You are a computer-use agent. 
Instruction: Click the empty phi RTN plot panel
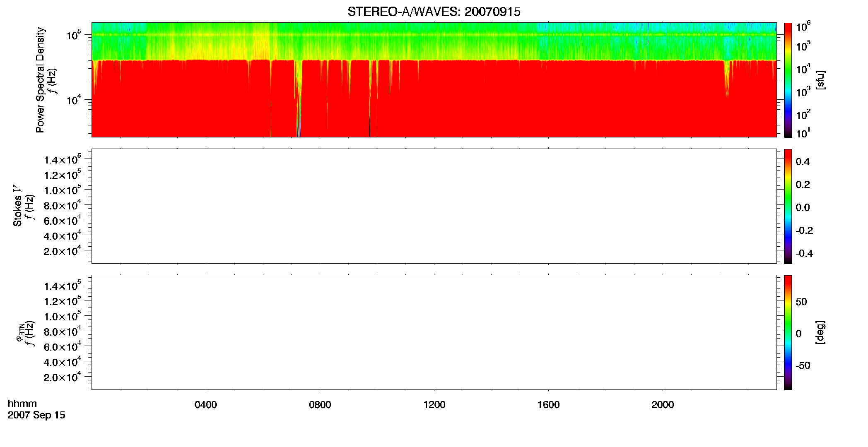click(x=434, y=332)
